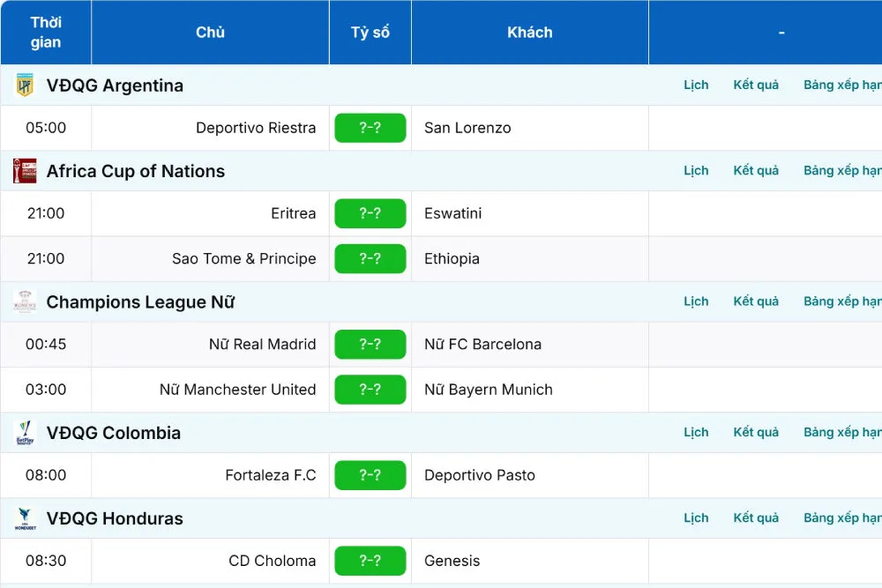
Task: Click the VĐQG Argentina league logo icon
Action: (x=25, y=86)
